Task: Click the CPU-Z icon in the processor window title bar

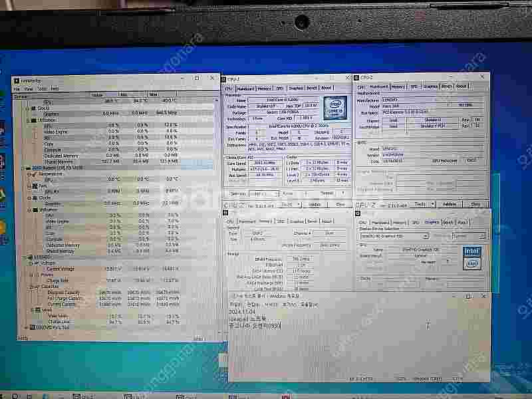Action: (x=224, y=79)
